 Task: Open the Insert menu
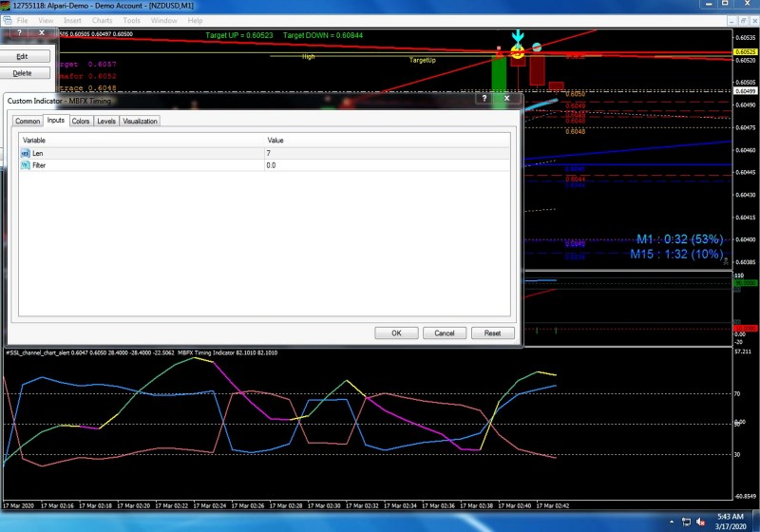(72, 20)
